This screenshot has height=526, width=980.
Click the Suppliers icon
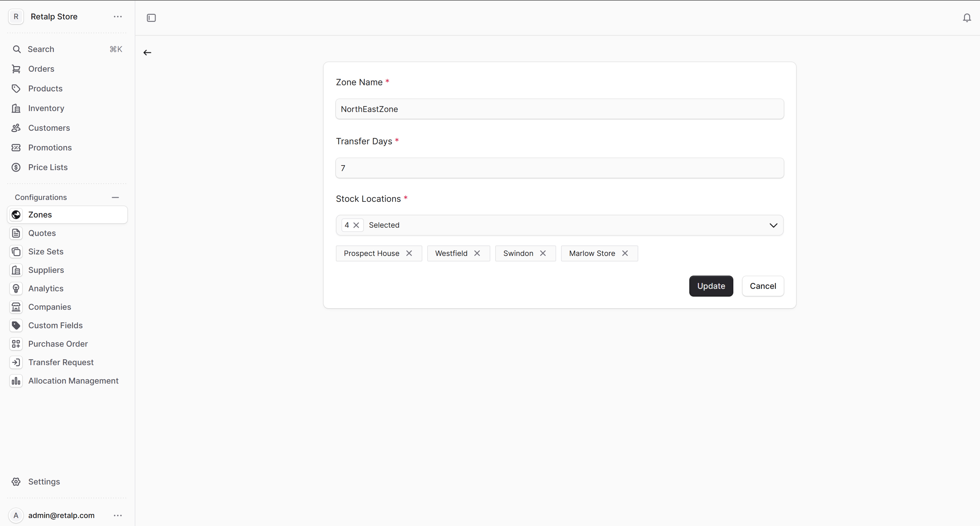16,270
